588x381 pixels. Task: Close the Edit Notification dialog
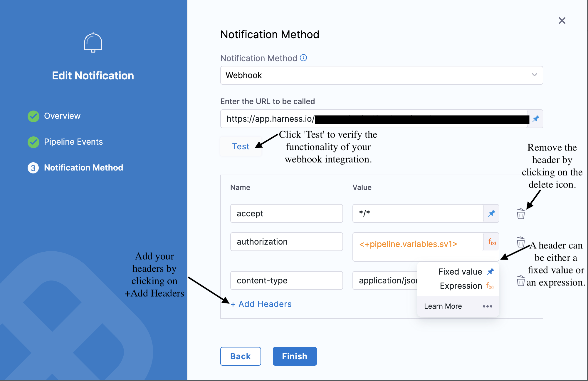pos(562,21)
